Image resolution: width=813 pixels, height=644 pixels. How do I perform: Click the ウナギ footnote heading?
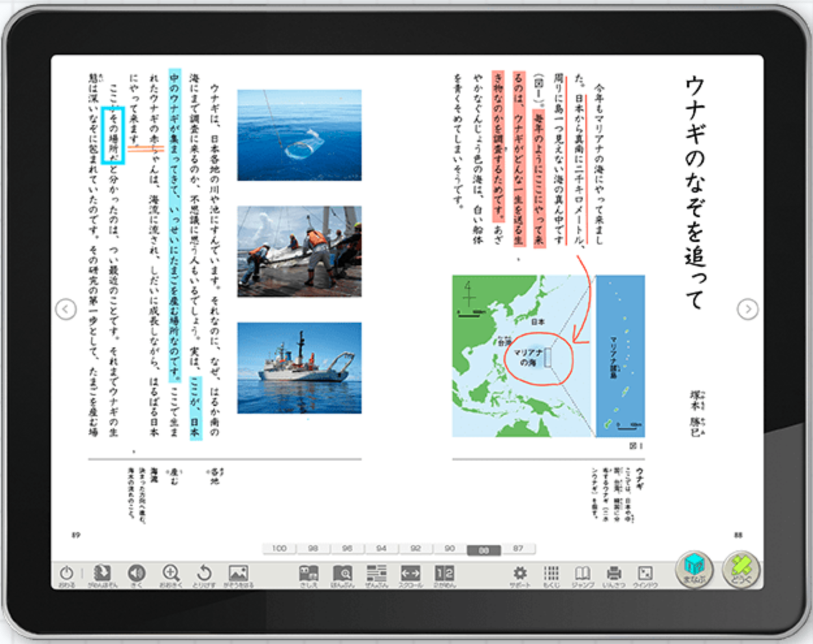pos(640,477)
